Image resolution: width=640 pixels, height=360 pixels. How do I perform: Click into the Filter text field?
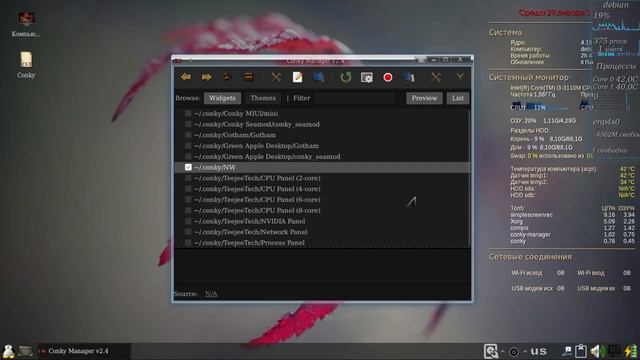(x=355, y=98)
